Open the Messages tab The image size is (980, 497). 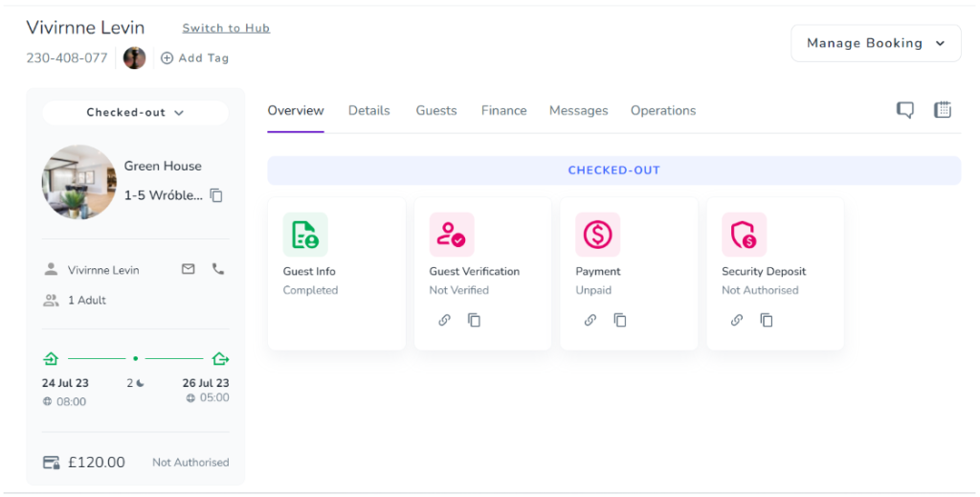pos(578,110)
